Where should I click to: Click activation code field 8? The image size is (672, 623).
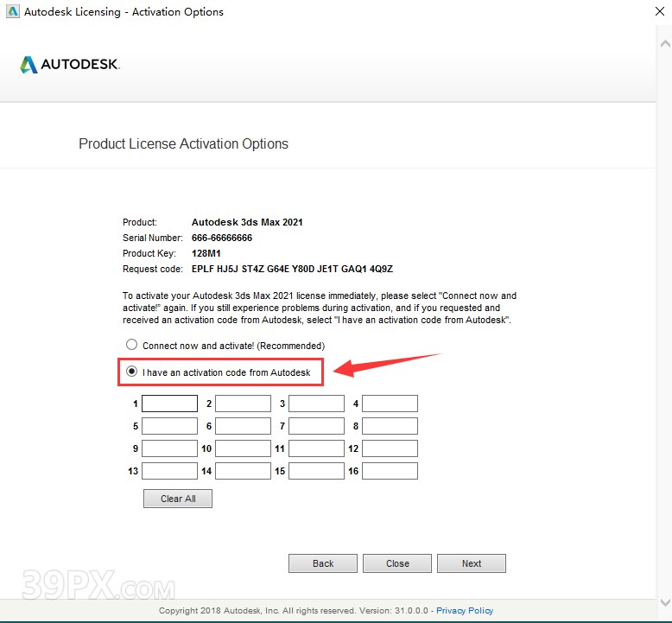coord(390,426)
